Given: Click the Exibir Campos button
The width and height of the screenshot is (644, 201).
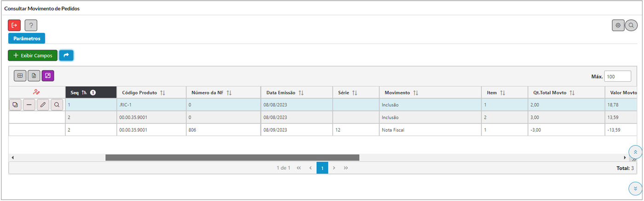Looking at the screenshot, I should click(x=33, y=56).
